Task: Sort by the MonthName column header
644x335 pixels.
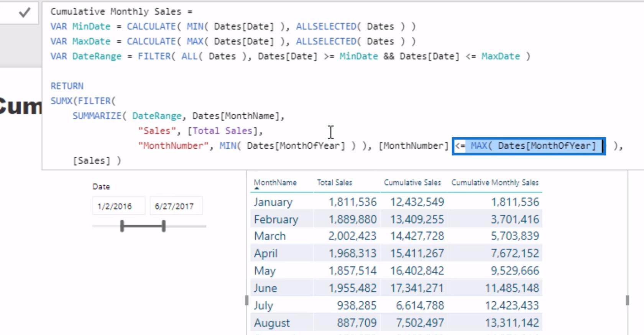Action: (275, 183)
